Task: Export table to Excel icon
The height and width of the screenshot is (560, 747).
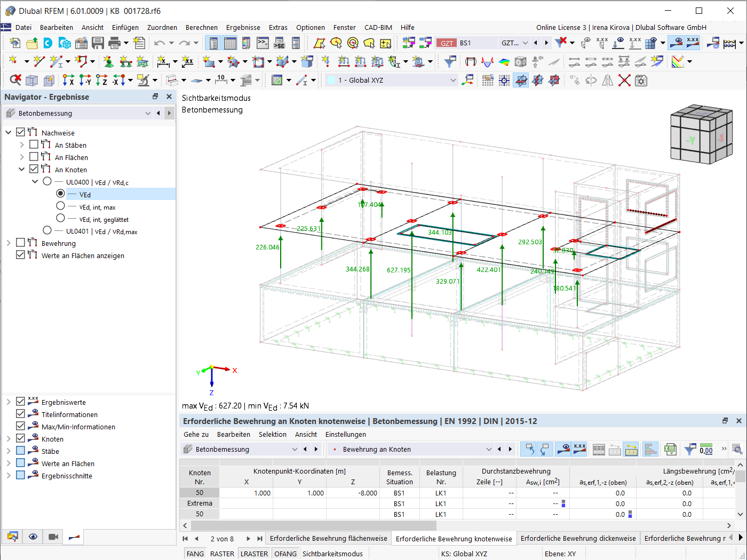Action: [670, 450]
